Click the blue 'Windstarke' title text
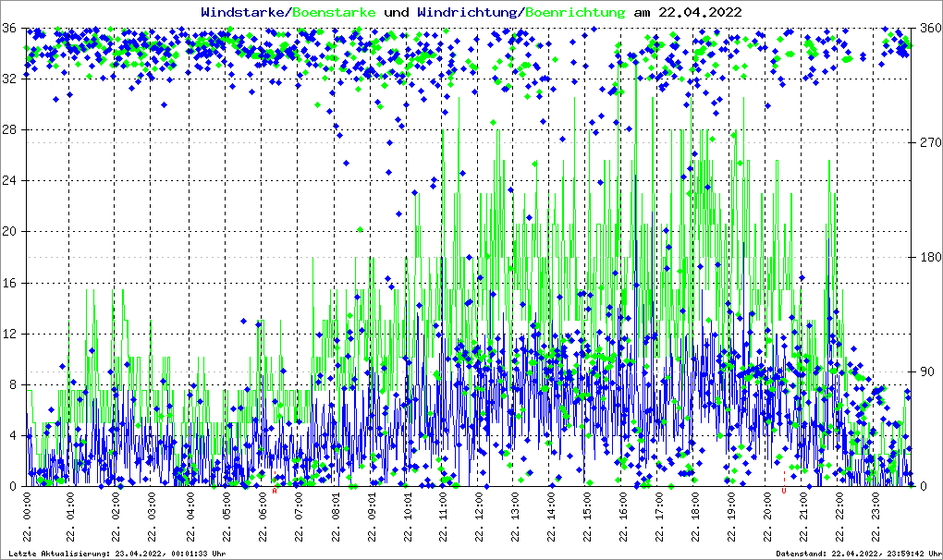943x560 pixels. pyautogui.click(x=244, y=12)
